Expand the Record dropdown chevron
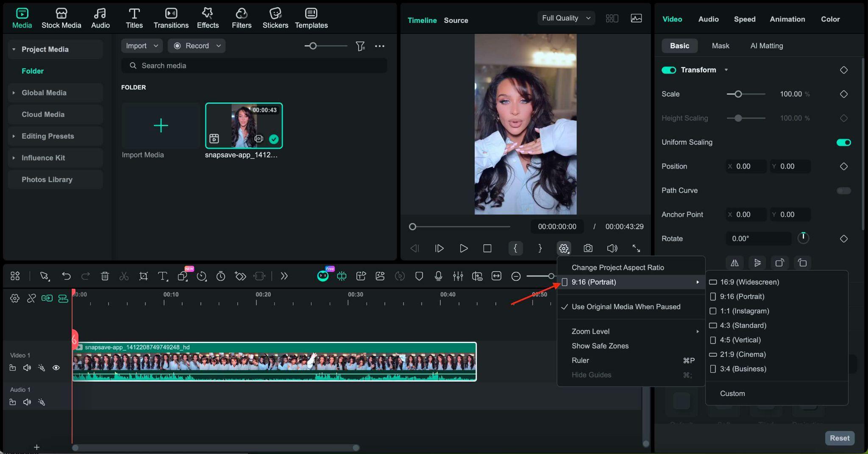The image size is (868, 454). tap(217, 46)
